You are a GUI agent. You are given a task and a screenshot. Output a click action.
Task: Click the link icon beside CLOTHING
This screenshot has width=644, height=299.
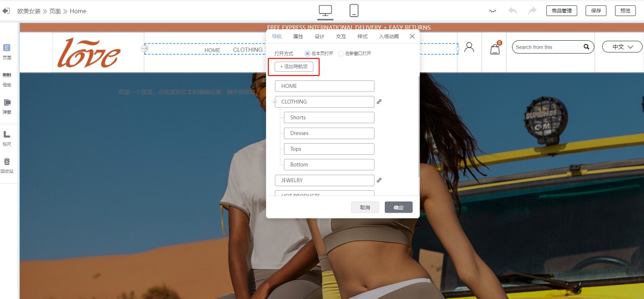pos(379,102)
